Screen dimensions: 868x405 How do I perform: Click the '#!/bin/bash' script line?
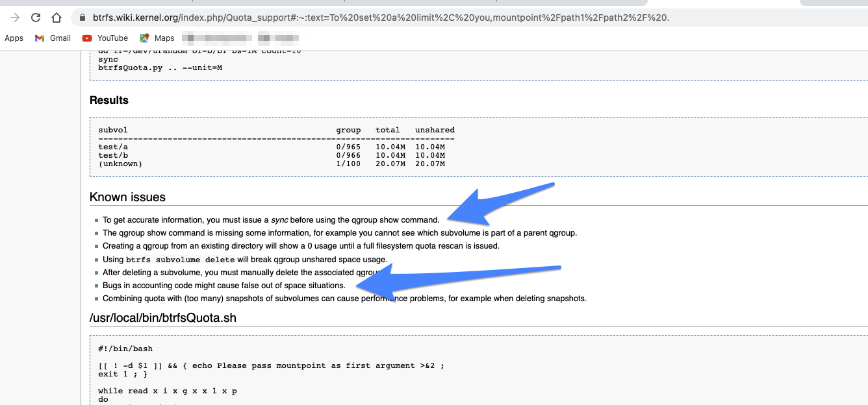pyautogui.click(x=125, y=349)
